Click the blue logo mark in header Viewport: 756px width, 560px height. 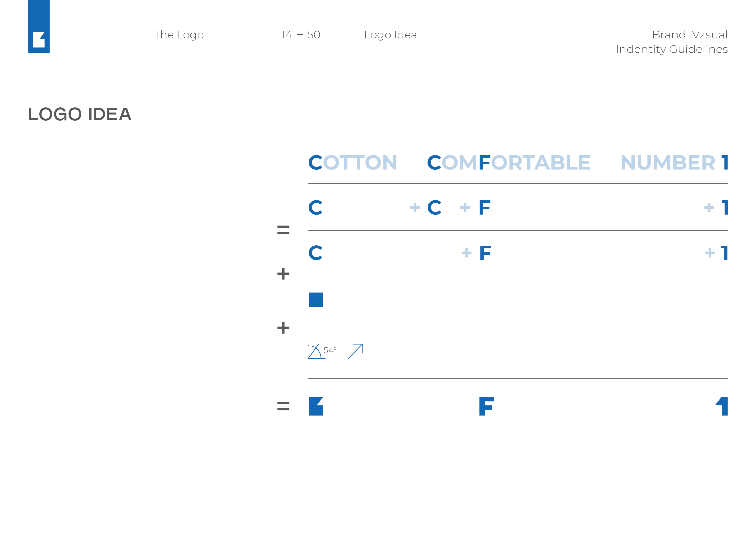pyautogui.click(x=39, y=27)
